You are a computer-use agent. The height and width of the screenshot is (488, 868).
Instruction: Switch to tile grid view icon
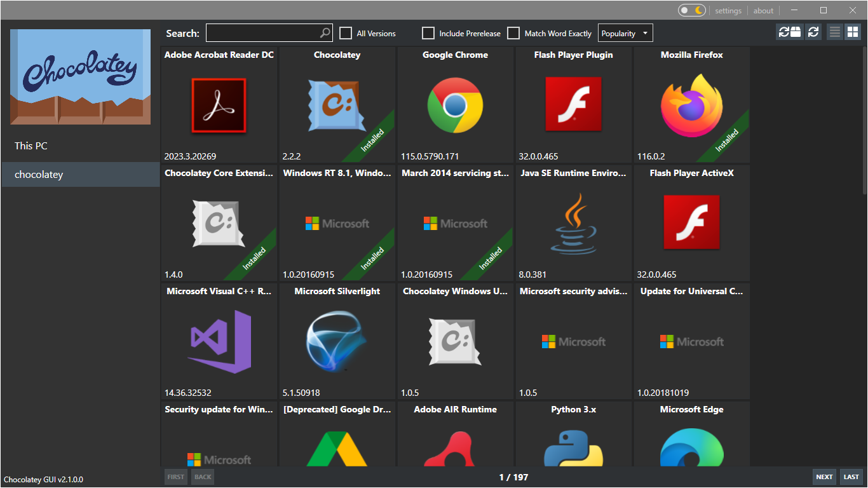point(852,32)
